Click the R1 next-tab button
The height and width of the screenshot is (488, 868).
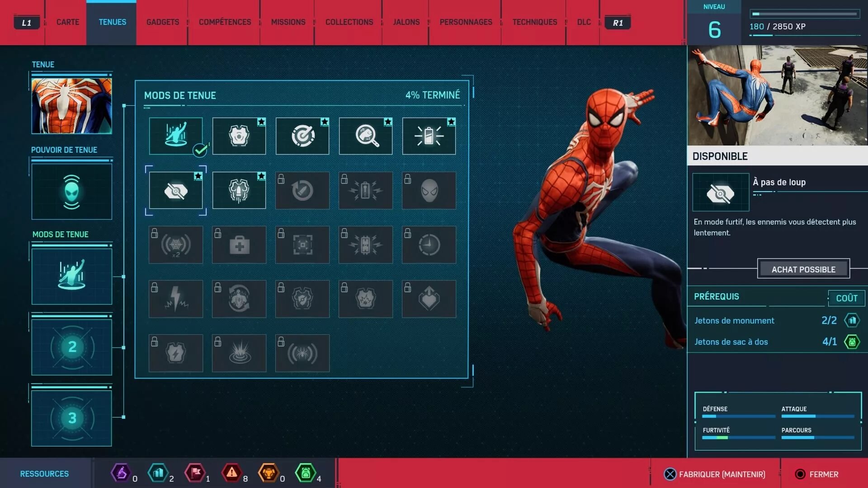[618, 23]
